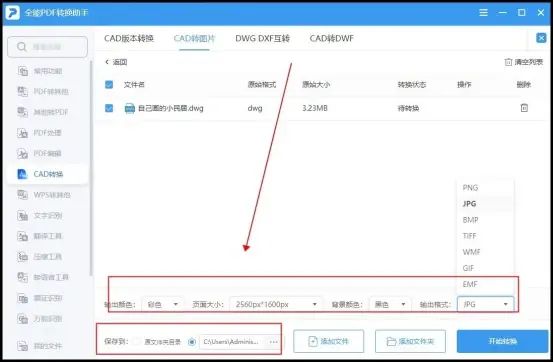Delete the dwg file with trash icon

click(x=524, y=108)
